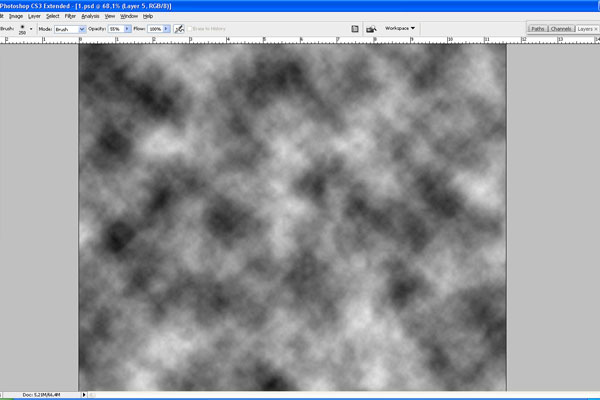This screenshot has width=600, height=400.
Task: Switch to the Channels tab
Action: 560,29
